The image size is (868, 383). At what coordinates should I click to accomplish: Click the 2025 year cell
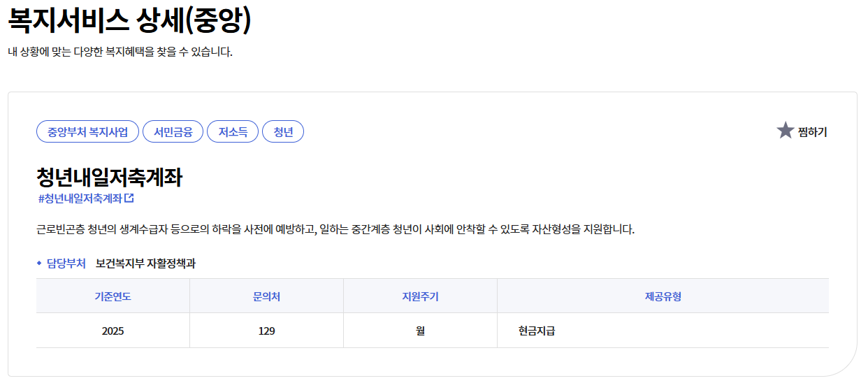coord(113,331)
